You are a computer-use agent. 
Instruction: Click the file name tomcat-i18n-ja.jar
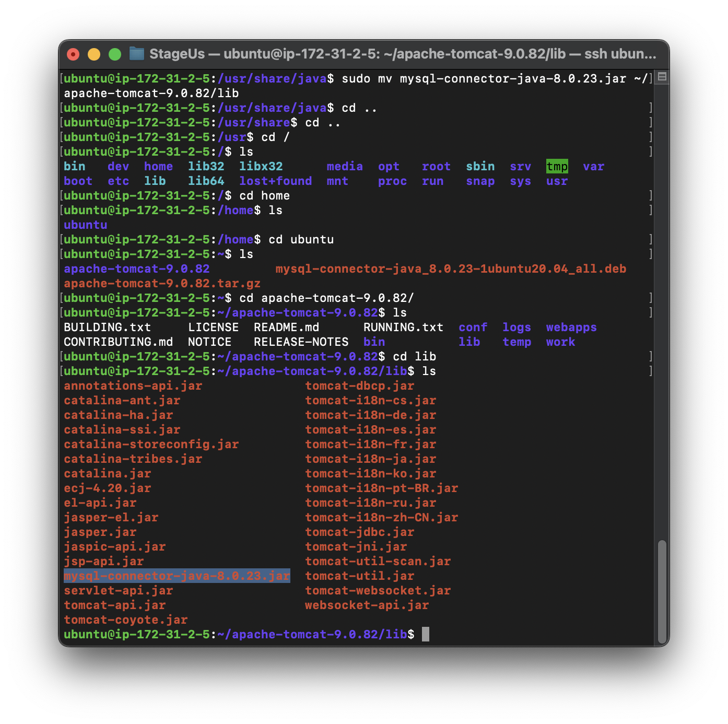pos(371,459)
